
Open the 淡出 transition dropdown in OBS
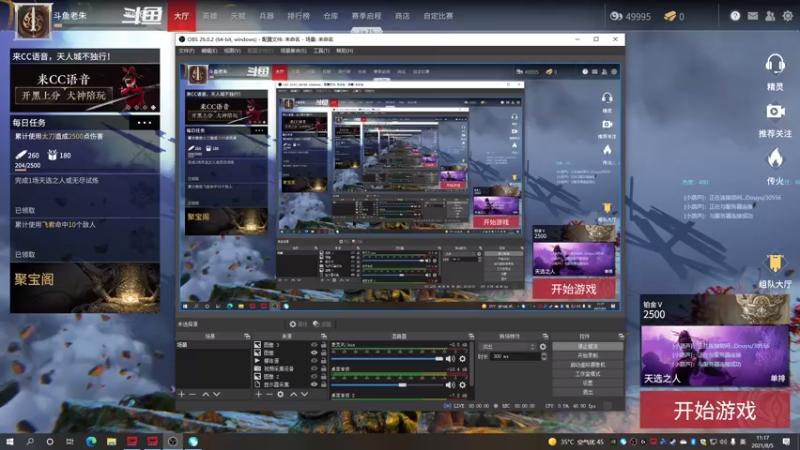507,347
